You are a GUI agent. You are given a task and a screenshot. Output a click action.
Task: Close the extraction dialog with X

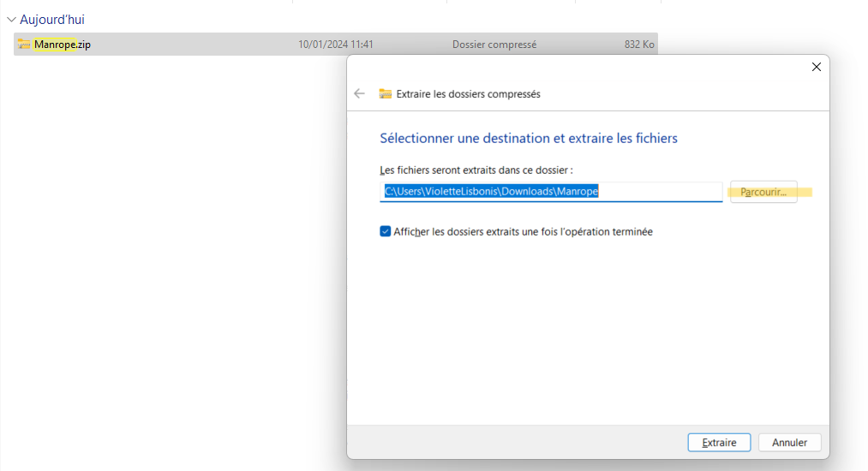[x=816, y=67]
